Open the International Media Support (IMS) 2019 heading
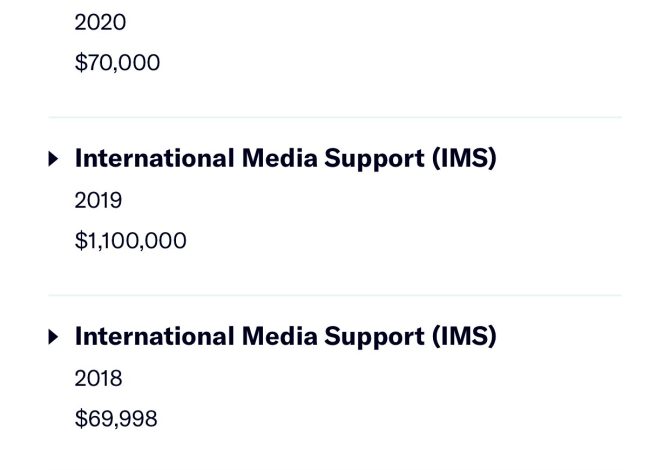670x470 pixels. (285, 159)
